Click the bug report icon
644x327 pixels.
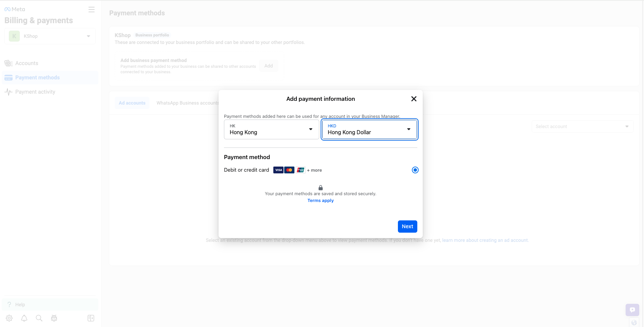(x=54, y=318)
